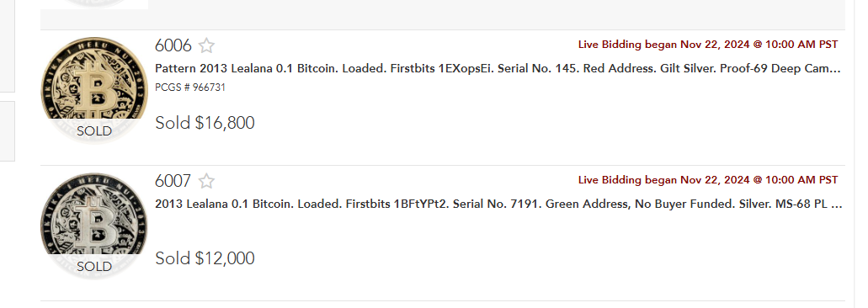
Task: Toggle the favorite star for lot 6007
Action: point(206,181)
